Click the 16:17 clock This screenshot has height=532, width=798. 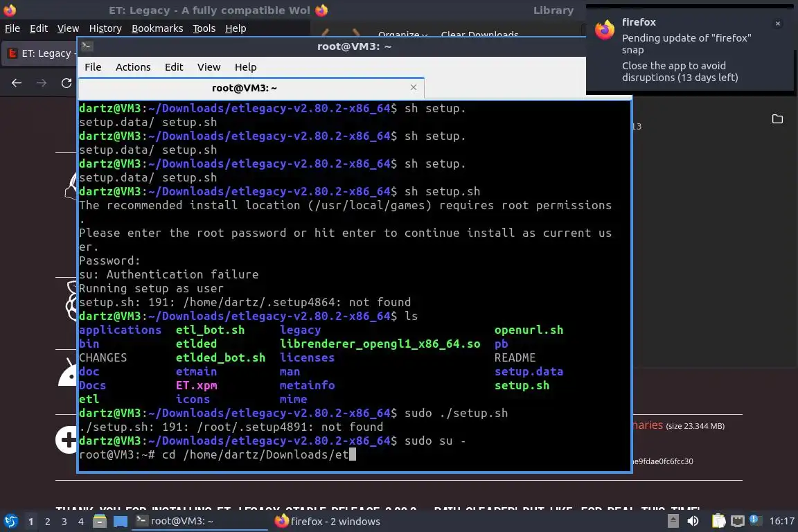[781, 521]
